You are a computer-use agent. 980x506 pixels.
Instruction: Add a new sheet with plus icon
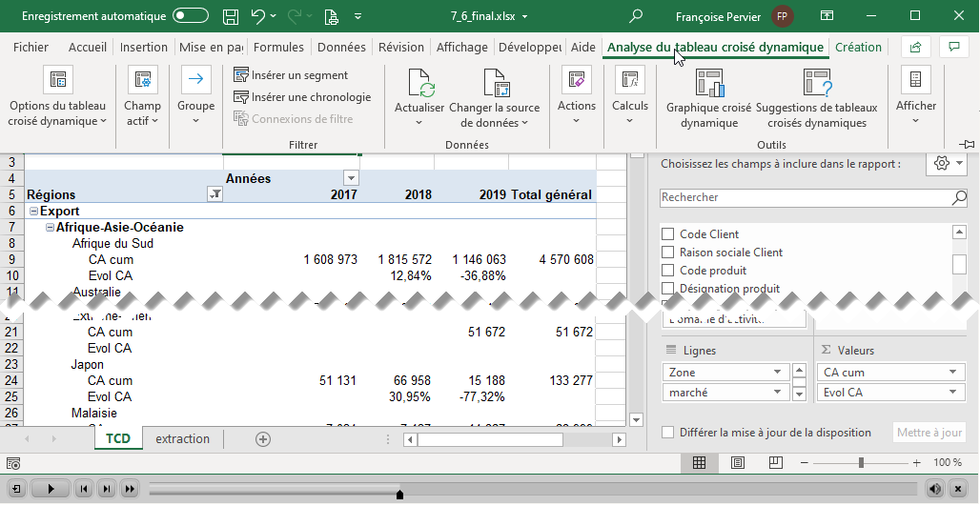263,439
